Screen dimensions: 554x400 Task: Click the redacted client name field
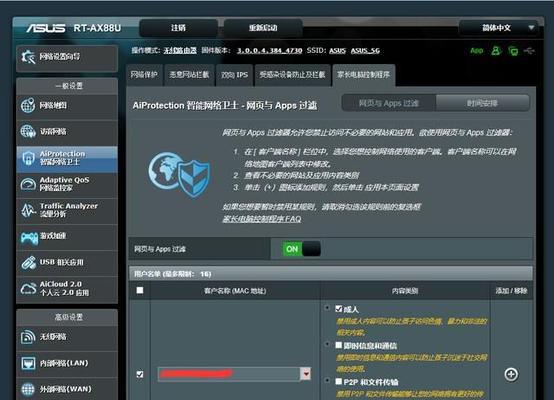coord(229,374)
